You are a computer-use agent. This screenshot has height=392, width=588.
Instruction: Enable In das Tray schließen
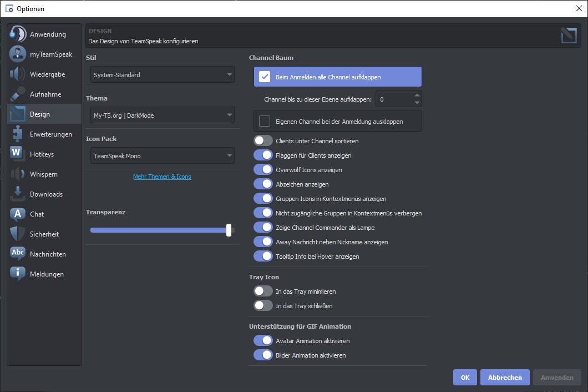click(x=263, y=305)
